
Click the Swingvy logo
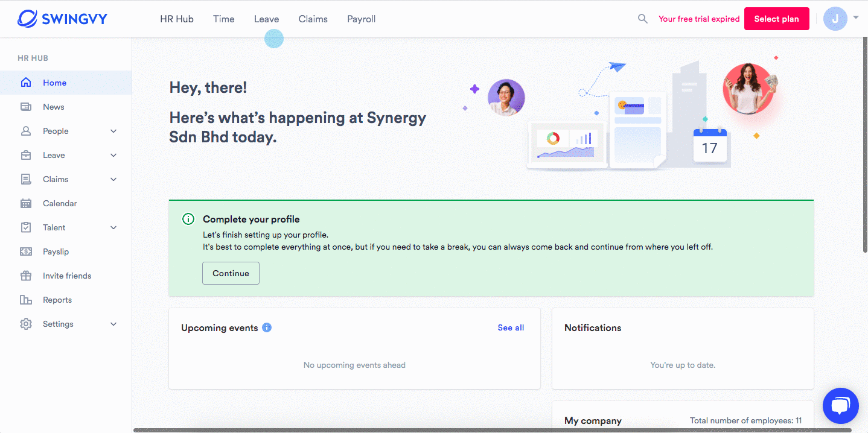[62, 19]
